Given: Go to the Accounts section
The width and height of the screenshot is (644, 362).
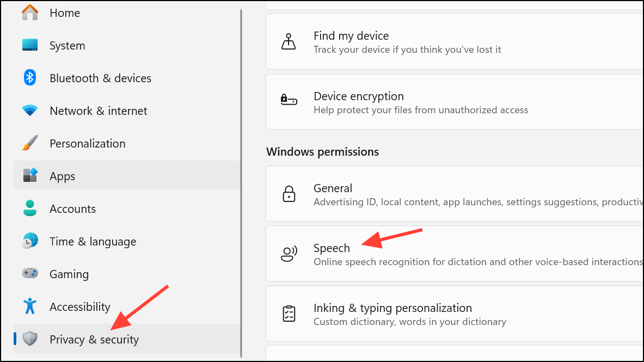Looking at the screenshot, I should tap(72, 208).
